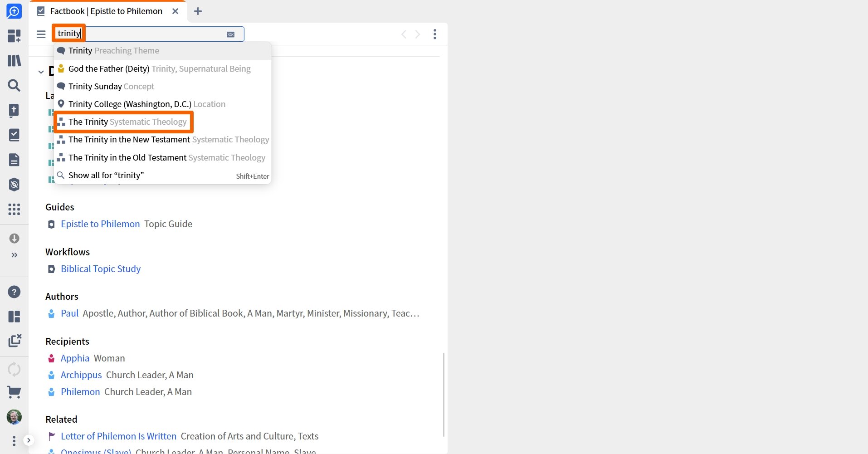Open the Logos home icon
868x454 pixels.
[x=14, y=11]
